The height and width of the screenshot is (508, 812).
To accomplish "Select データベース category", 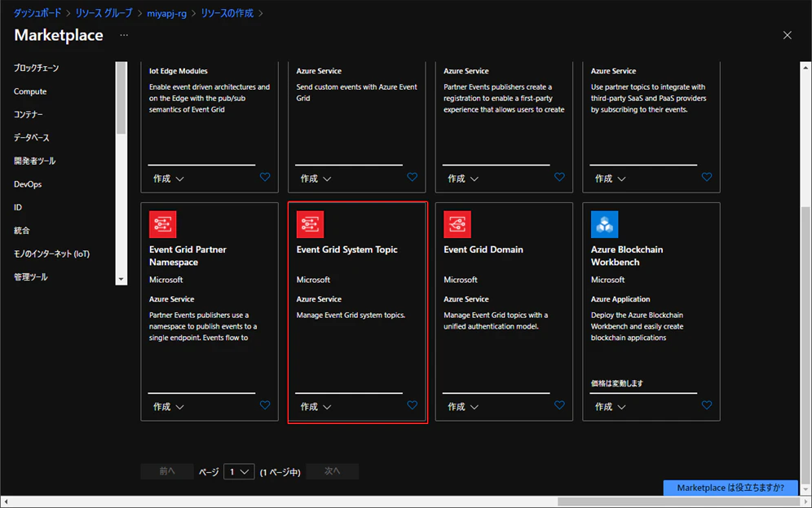I will pos(32,138).
